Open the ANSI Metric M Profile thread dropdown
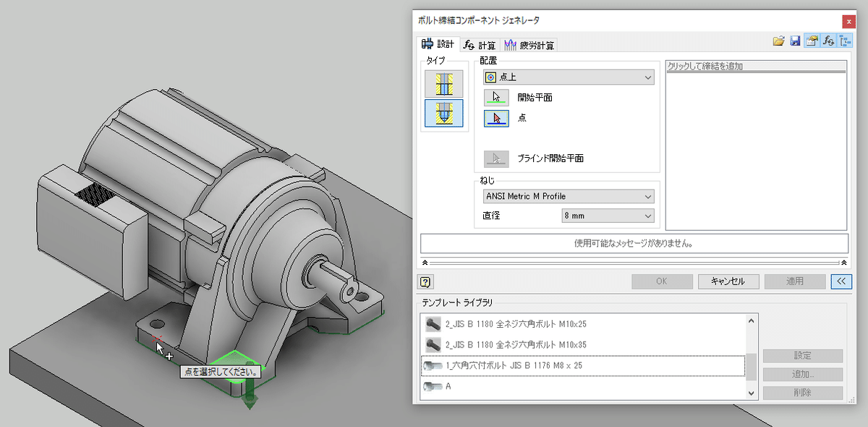Image resolution: width=868 pixels, height=427 pixels. 569,196
